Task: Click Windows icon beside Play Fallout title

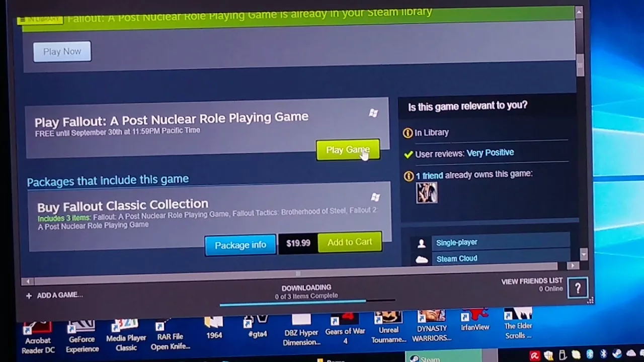Action: point(373,113)
